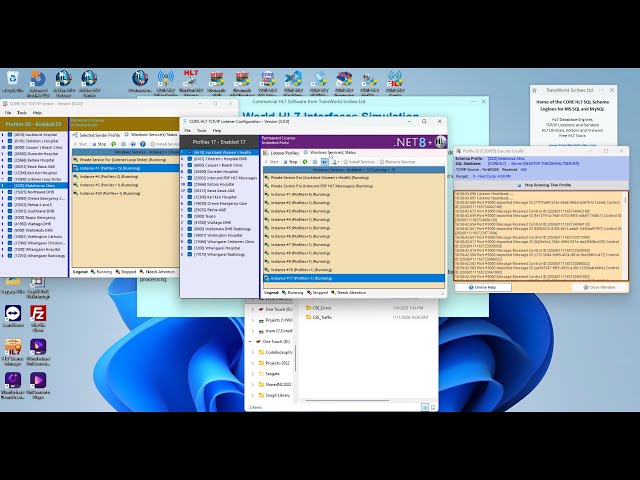The width and height of the screenshot is (640, 480).
Task: Toggle the Whangarei Radiology checkbox in Listener list
Action: 188,254
